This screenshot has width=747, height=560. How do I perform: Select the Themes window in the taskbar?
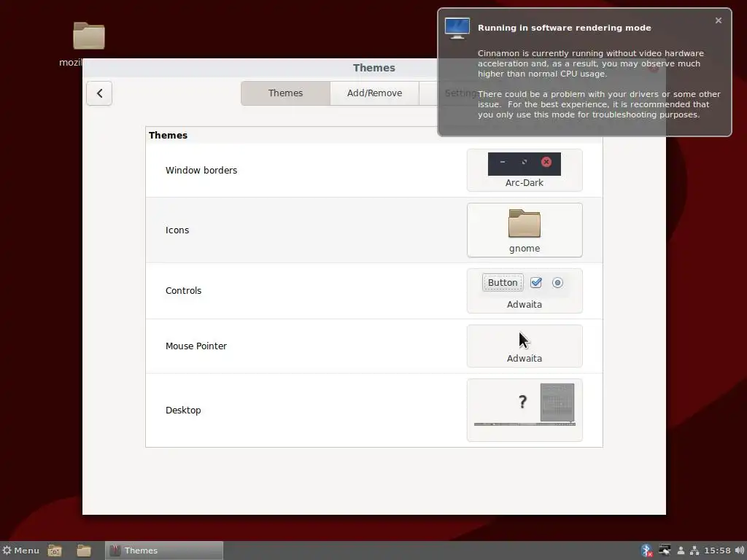pos(164,551)
